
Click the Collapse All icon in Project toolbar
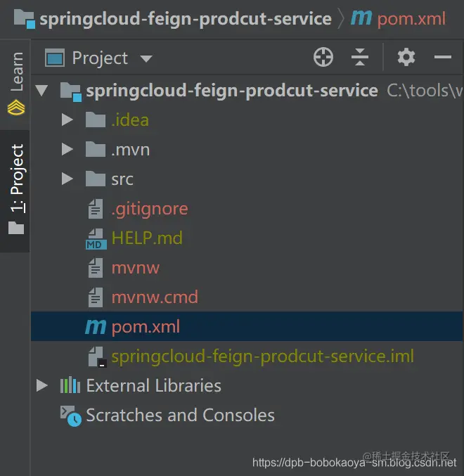[360, 57]
